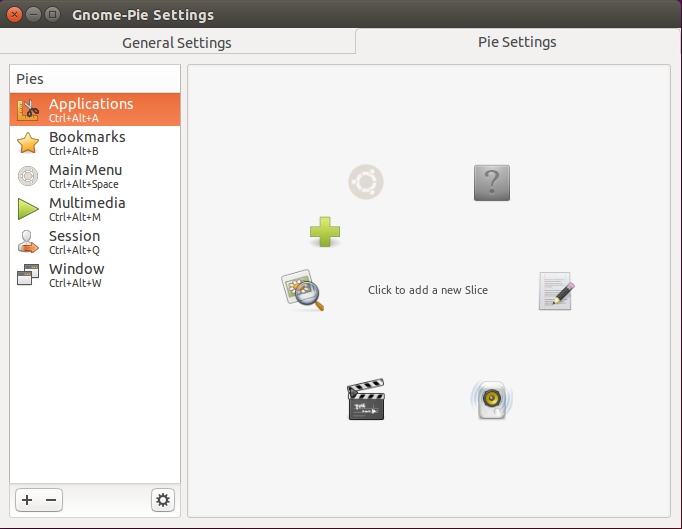Click the Ctrl+Alt+W shortcut text

[x=75, y=283]
